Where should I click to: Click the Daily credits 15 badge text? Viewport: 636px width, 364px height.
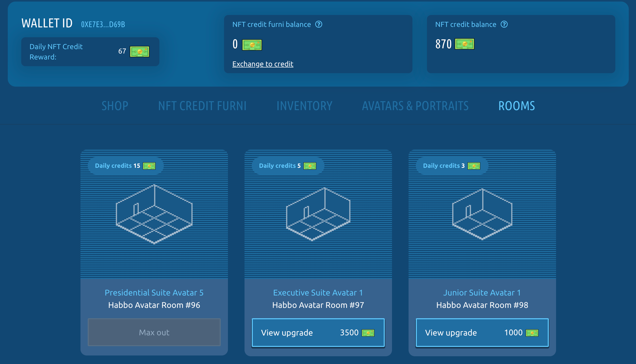pos(117,166)
